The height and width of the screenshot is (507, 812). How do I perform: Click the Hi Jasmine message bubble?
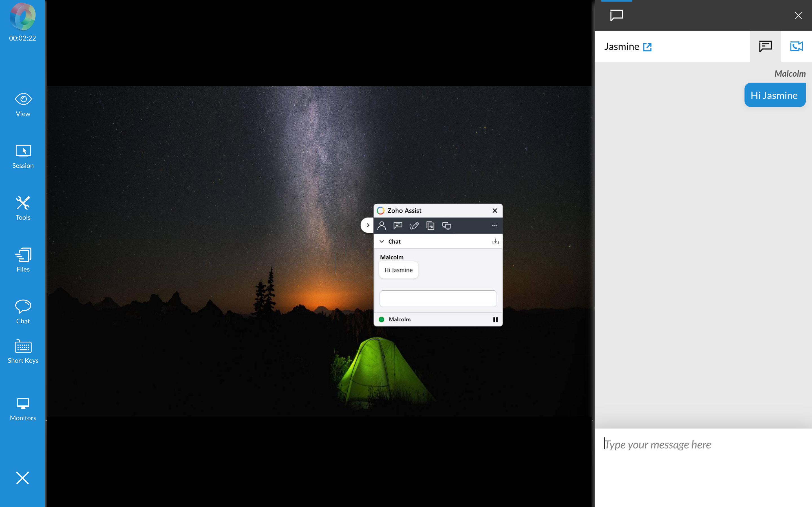point(775,95)
